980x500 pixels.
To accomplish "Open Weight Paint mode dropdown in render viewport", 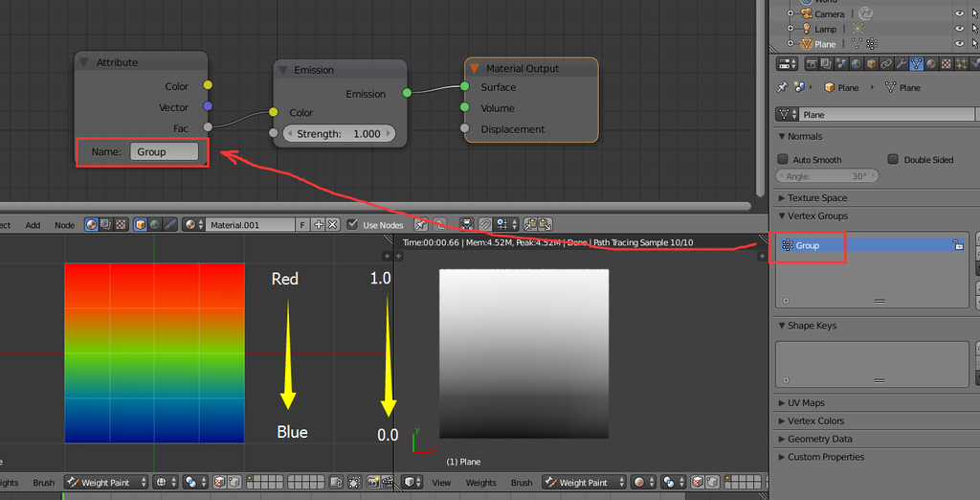I will (585, 483).
